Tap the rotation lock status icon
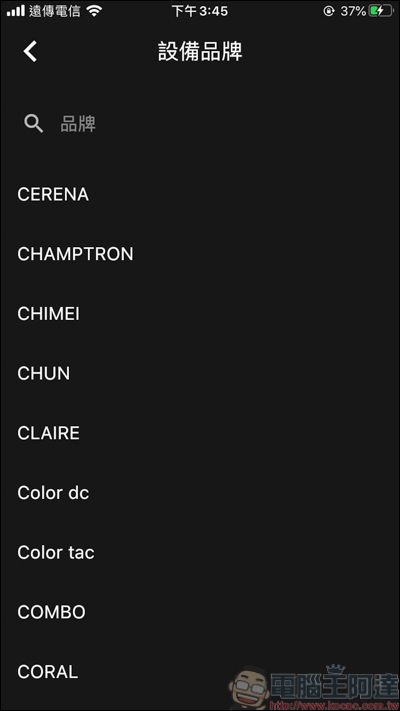Screen dimensions: 400x711 click(x=329, y=11)
